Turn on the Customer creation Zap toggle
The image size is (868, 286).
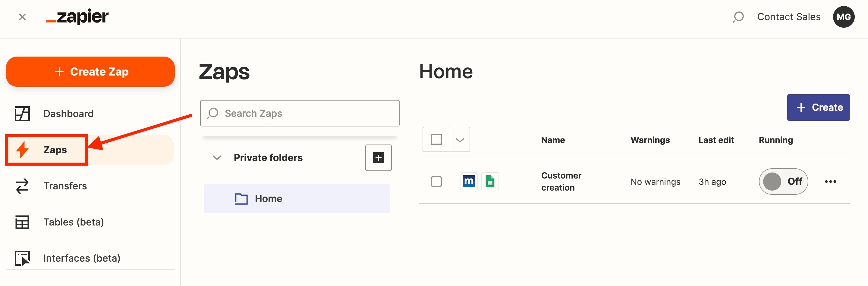[x=783, y=181]
